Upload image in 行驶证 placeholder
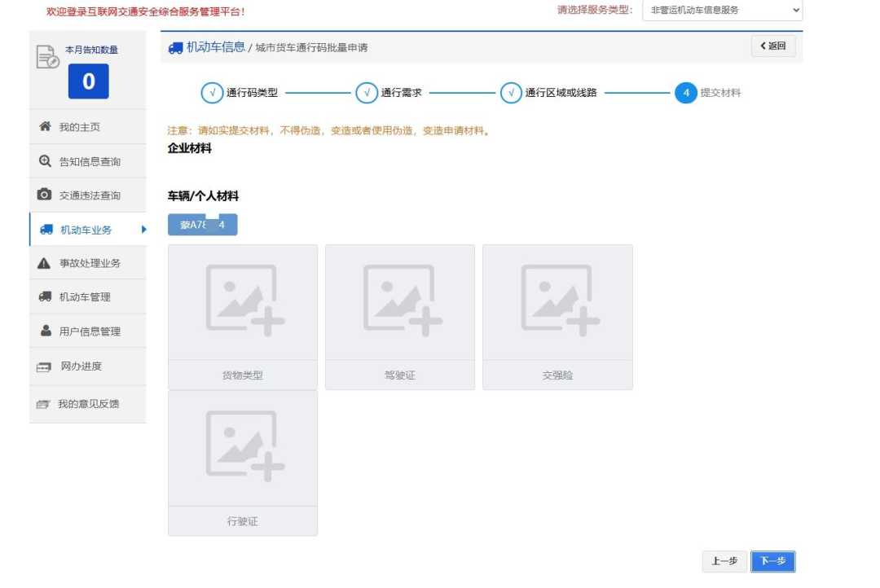The height and width of the screenshot is (588, 880). click(243, 448)
